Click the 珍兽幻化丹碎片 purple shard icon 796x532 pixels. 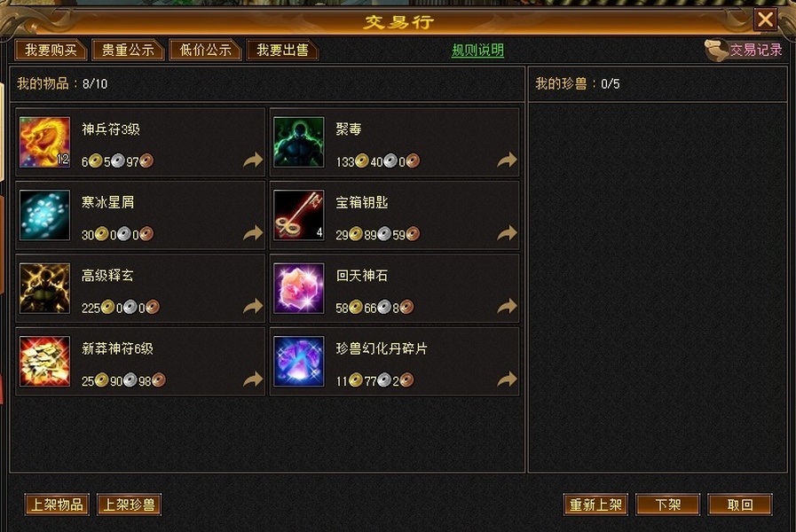tap(298, 361)
